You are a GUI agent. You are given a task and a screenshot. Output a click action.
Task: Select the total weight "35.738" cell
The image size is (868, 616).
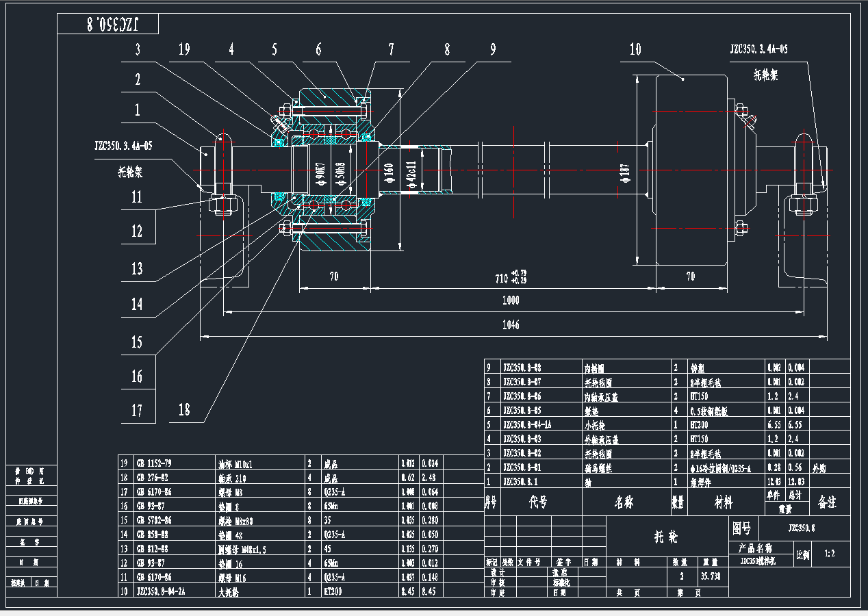pyautogui.click(x=712, y=576)
